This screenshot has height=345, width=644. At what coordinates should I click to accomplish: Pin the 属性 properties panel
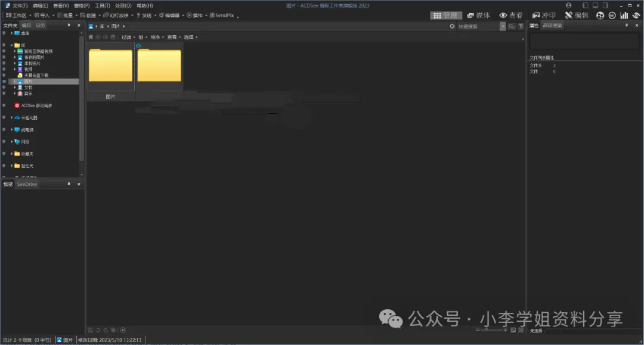pyautogui.click(x=626, y=25)
